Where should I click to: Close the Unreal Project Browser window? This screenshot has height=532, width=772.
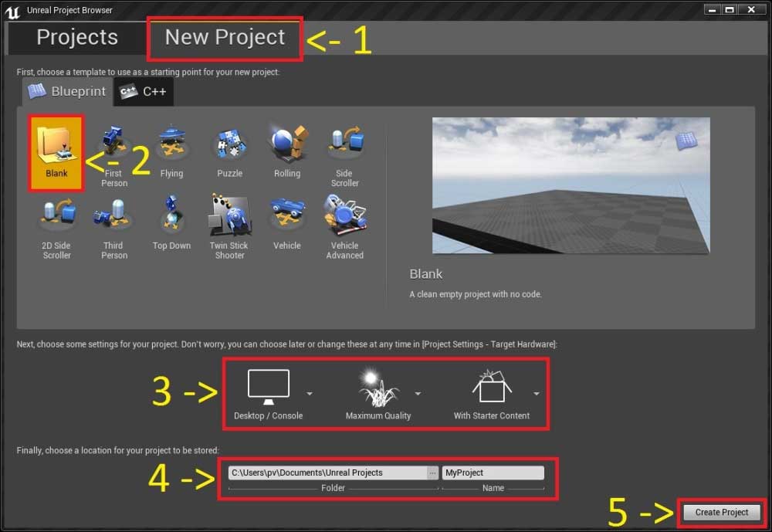(751, 9)
